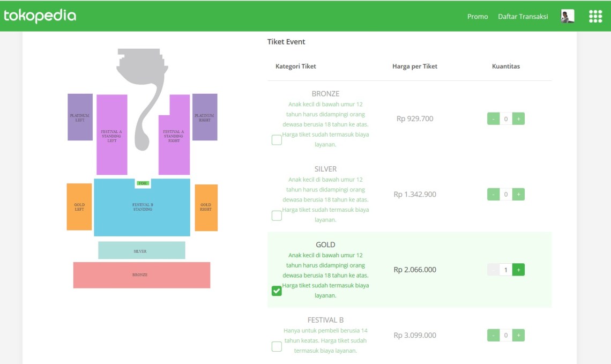611x364 pixels.
Task: Check the Silver ticket checkbox
Action: point(277,216)
